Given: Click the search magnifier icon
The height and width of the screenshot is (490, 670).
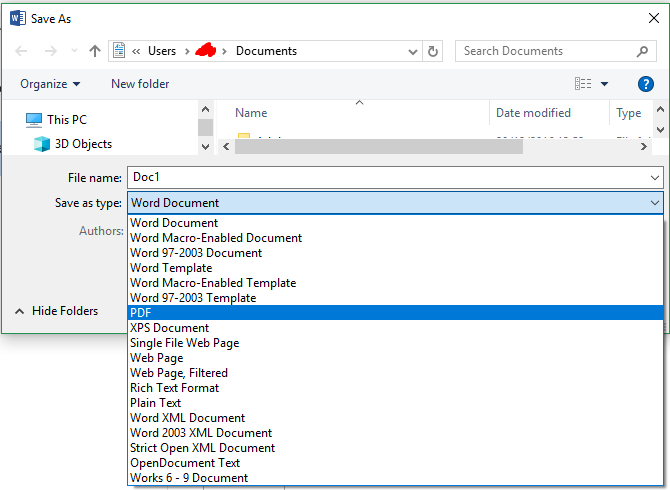Looking at the screenshot, I should click(642, 51).
